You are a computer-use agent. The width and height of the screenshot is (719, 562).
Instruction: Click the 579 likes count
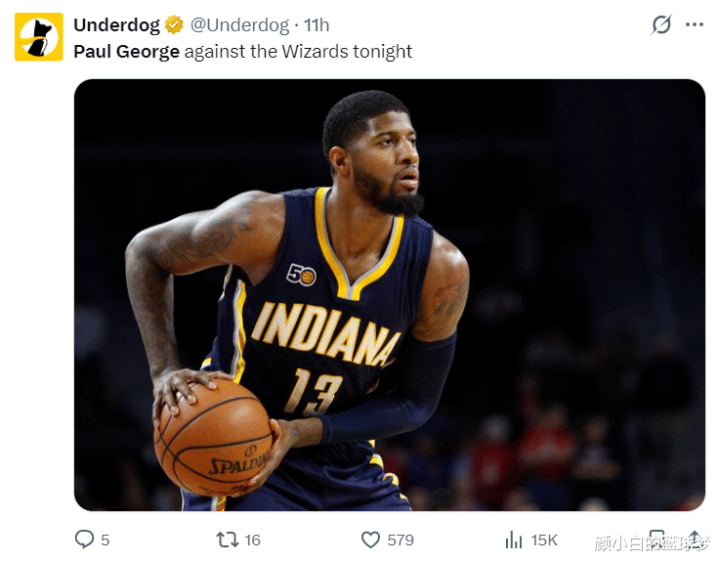[400, 540]
